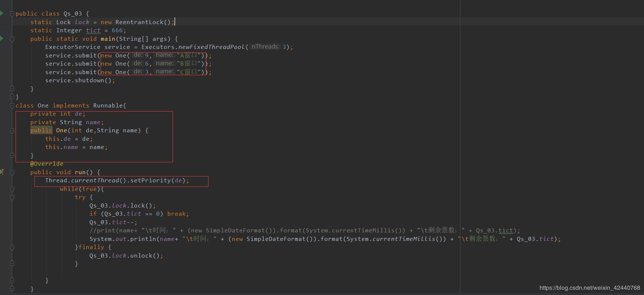The image size is (644, 295).
Task: Click the "lock" field name in its declaration
Action: [82, 22]
